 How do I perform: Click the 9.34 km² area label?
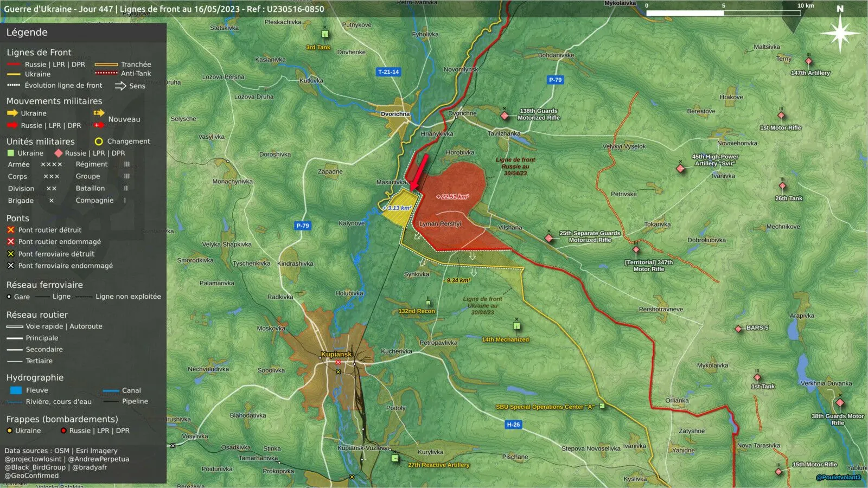click(458, 281)
